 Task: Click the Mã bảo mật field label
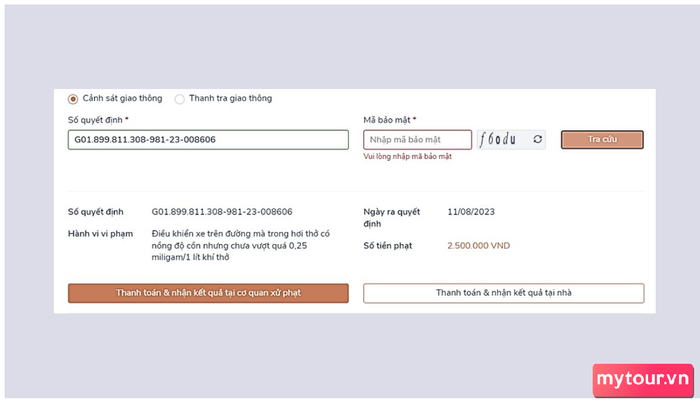coord(387,120)
